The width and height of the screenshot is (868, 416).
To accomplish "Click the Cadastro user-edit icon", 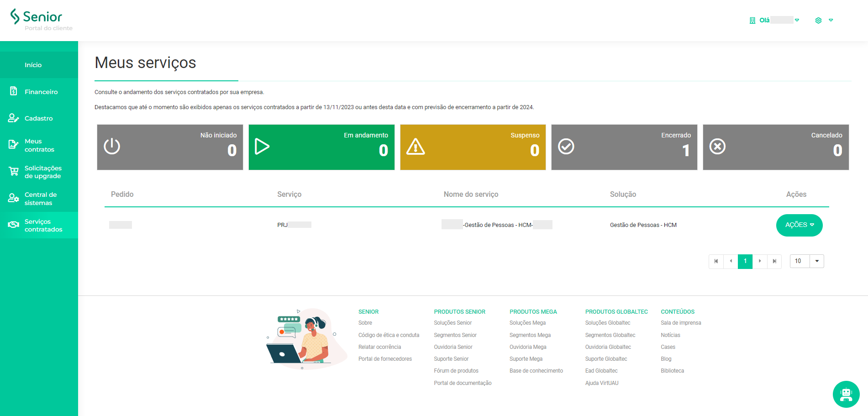I will pos(14,118).
